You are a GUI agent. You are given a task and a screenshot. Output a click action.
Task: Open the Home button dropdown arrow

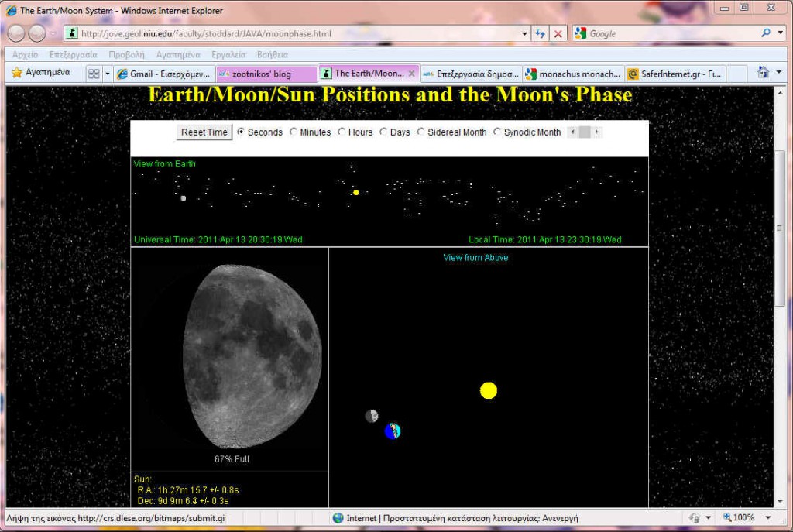(778, 73)
